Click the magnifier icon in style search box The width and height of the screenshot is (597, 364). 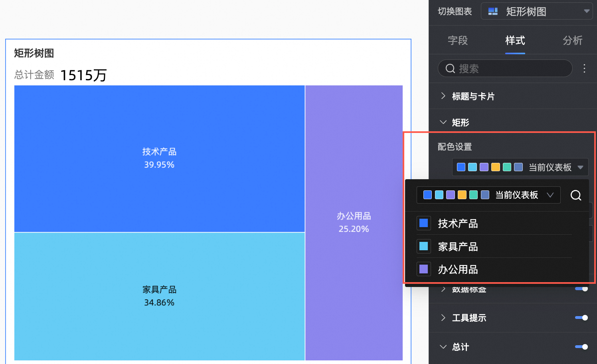tap(450, 69)
